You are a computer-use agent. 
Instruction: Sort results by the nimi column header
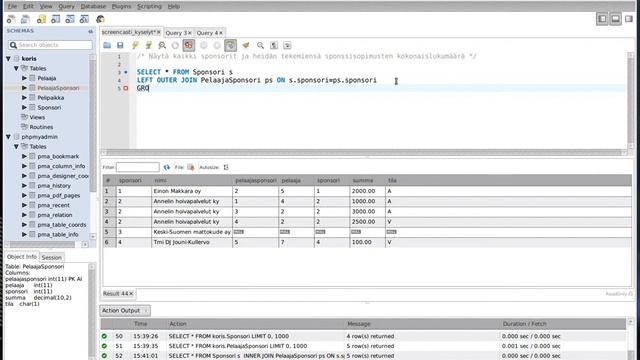[191, 180]
